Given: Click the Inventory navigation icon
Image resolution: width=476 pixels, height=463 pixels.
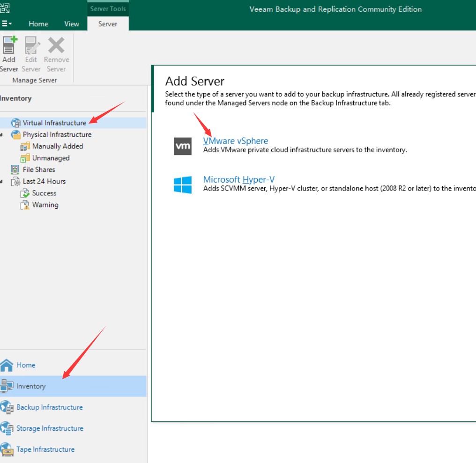Looking at the screenshot, I should [7, 386].
